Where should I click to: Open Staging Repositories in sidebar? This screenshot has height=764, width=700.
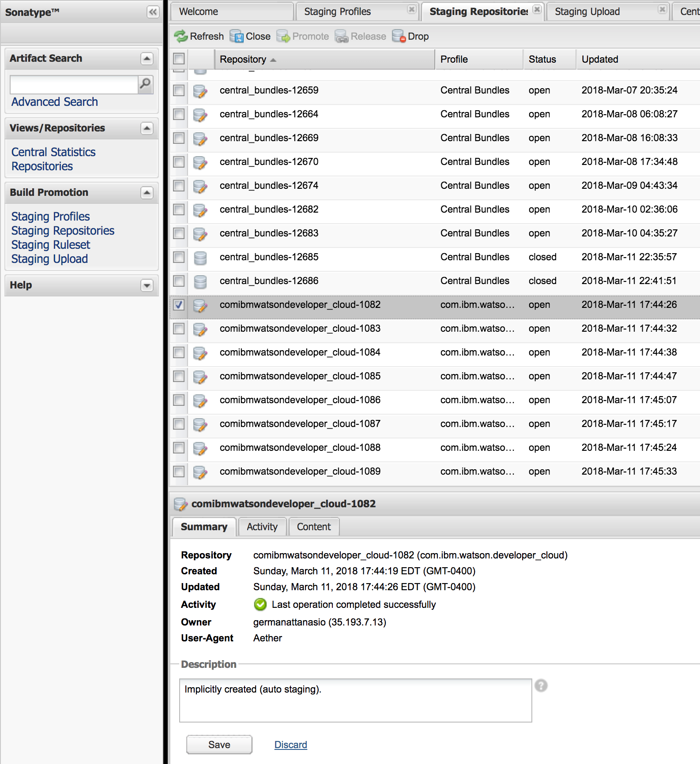[x=63, y=231]
